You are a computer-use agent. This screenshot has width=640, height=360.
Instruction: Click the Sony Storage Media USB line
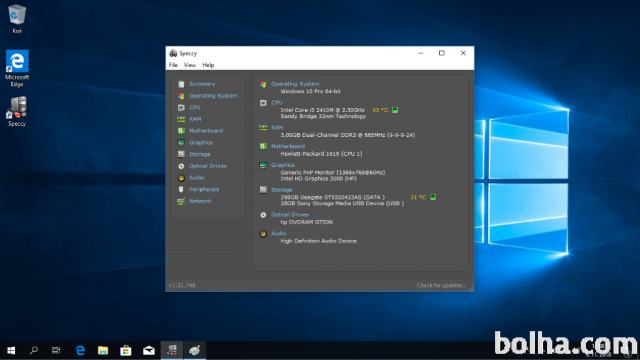coord(342,203)
